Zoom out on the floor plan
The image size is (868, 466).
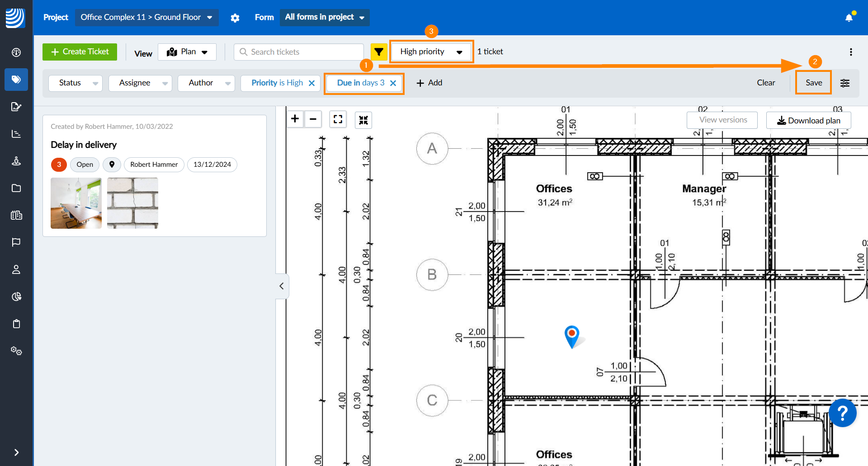click(x=313, y=119)
